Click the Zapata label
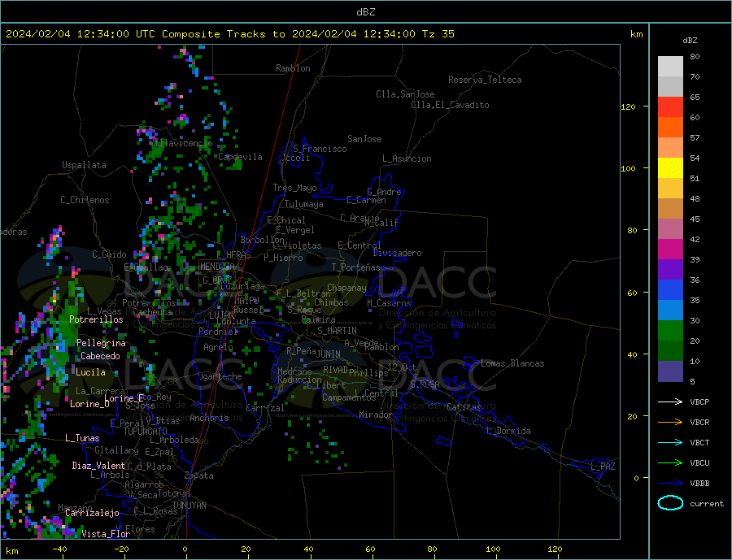The image size is (732, 560). tap(199, 476)
